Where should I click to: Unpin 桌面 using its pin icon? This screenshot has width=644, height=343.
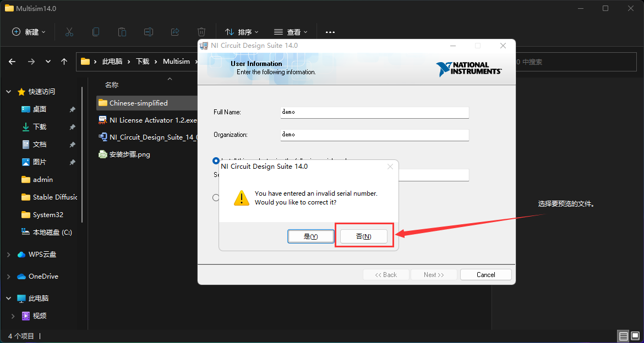click(x=72, y=109)
